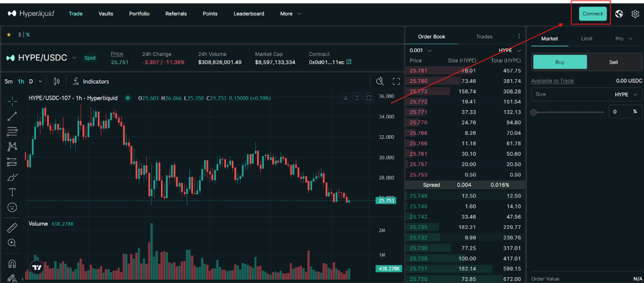
Task: Select the 5m timeframe
Action: (8, 82)
